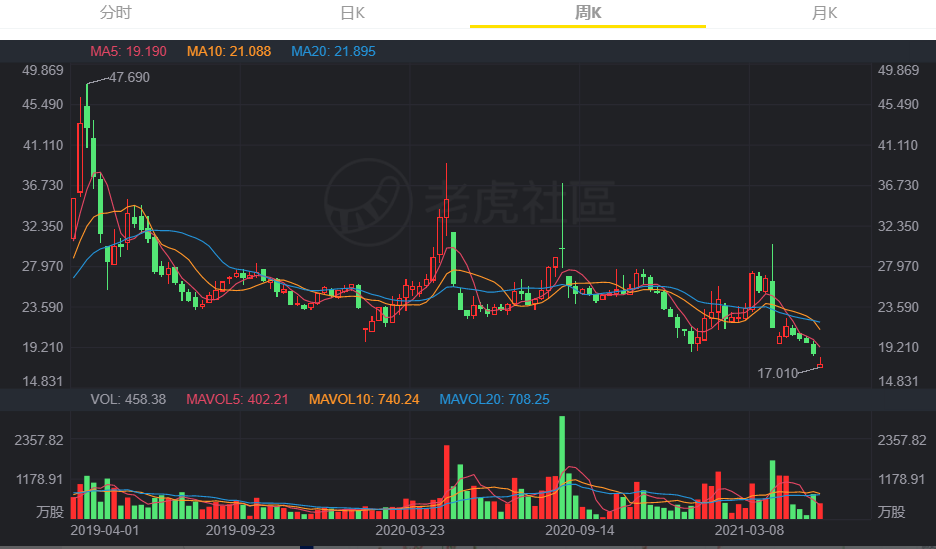Click the MA10: 21.088 indicator label
936x549 pixels.
click(x=229, y=51)
